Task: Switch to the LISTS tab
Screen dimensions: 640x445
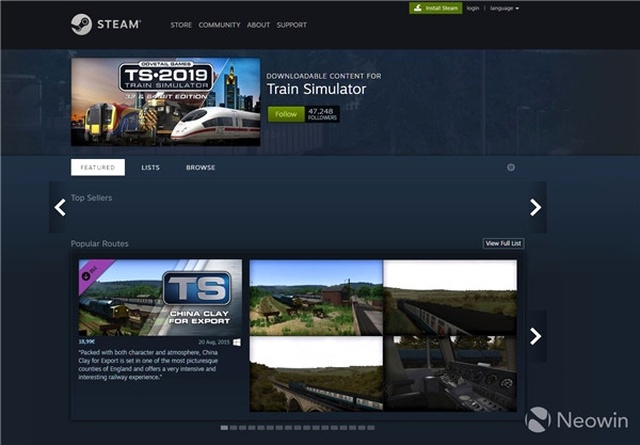Action: [x=151, y=167]
